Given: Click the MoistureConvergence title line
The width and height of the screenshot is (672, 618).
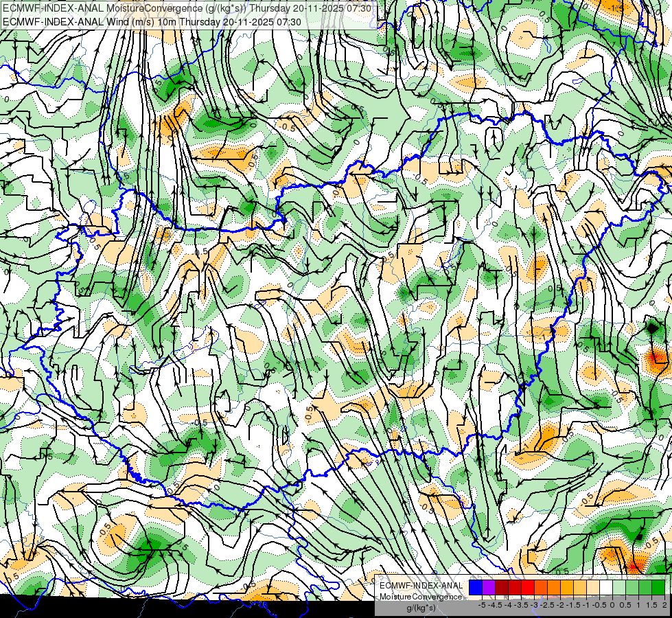Looking at the screenshot, I should (187, 8).
